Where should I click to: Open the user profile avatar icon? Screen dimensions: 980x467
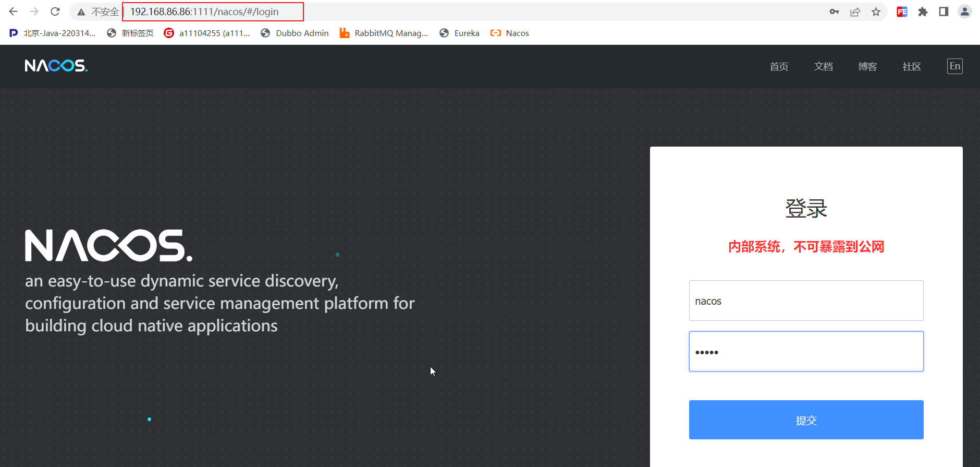pos(965,11)
